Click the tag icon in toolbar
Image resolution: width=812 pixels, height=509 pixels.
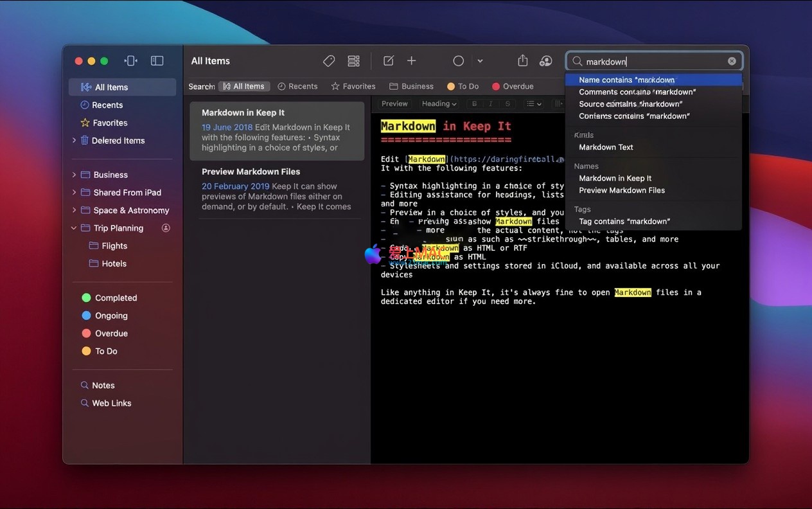329,61
